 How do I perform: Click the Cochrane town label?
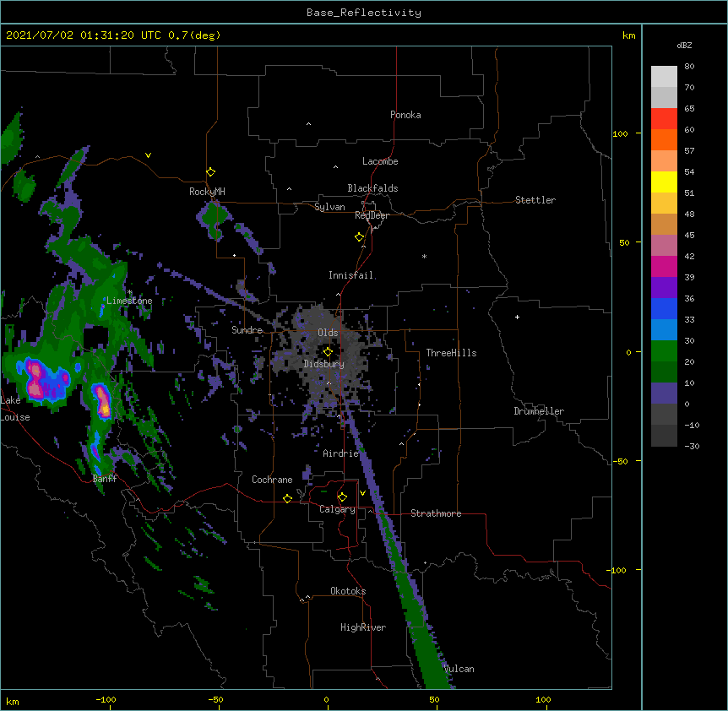[272, 480]
